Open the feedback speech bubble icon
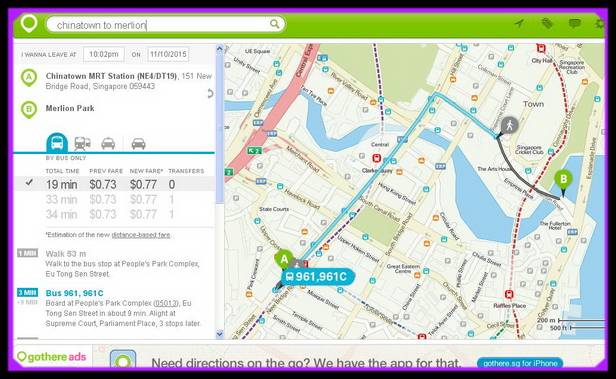Viewport: 616px width, 379px height. pyautogui.click(x=575, y=24)
